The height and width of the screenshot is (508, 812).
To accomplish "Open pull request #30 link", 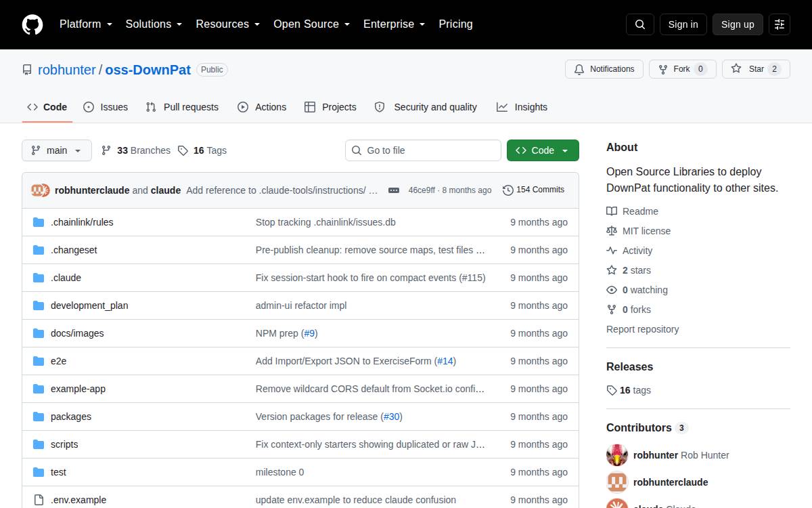I will point(392,417).
